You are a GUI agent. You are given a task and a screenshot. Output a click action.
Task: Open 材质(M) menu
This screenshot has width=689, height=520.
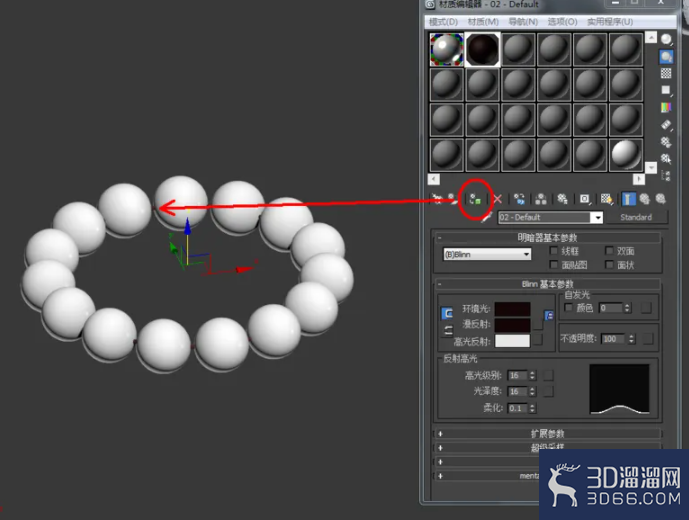483,22
